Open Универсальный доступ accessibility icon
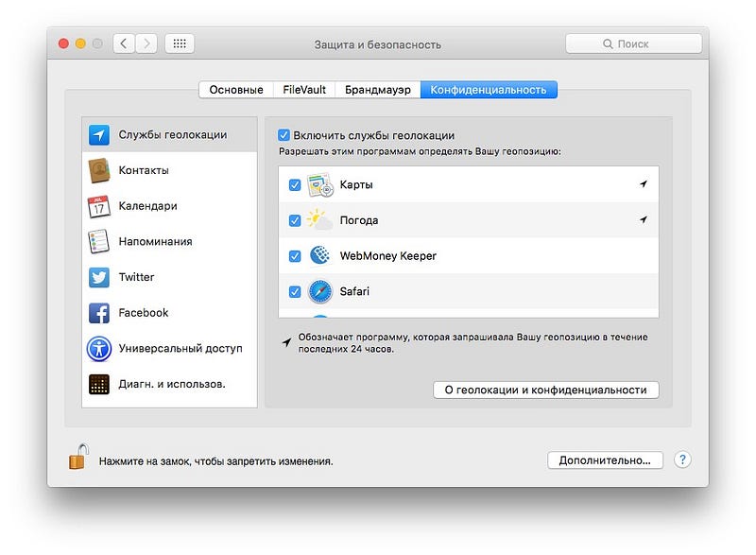 click(99, 349)
